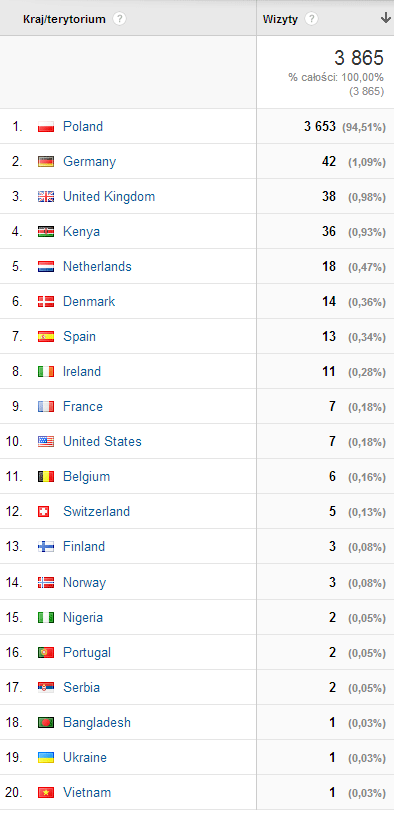Click the Wizyty column header
The image size is (394, 822).
280,19
